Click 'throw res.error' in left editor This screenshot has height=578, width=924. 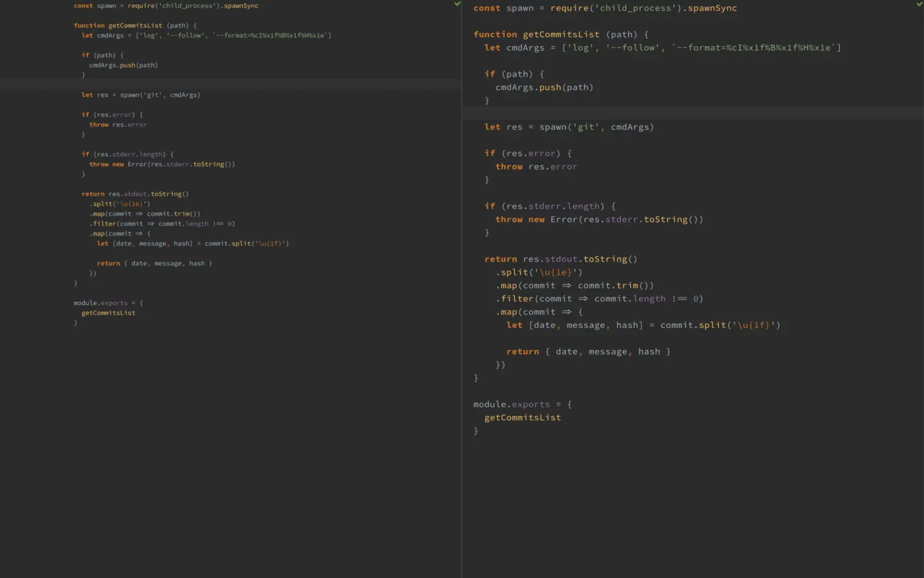tap(118, 124)
